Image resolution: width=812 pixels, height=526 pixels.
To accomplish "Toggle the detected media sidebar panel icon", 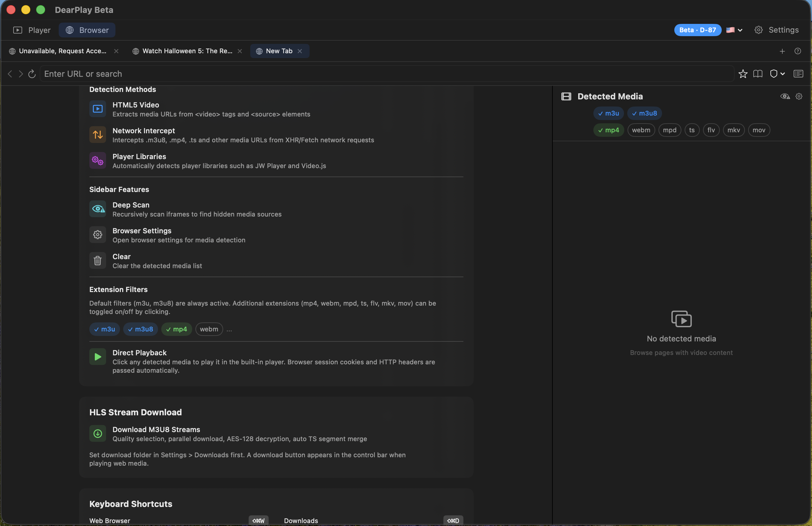I will (x=798, y=74).
